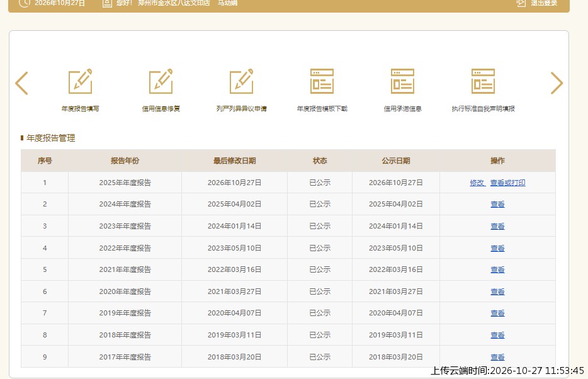Click the 操作 column header
588x379 pixels.
[497, 161]
